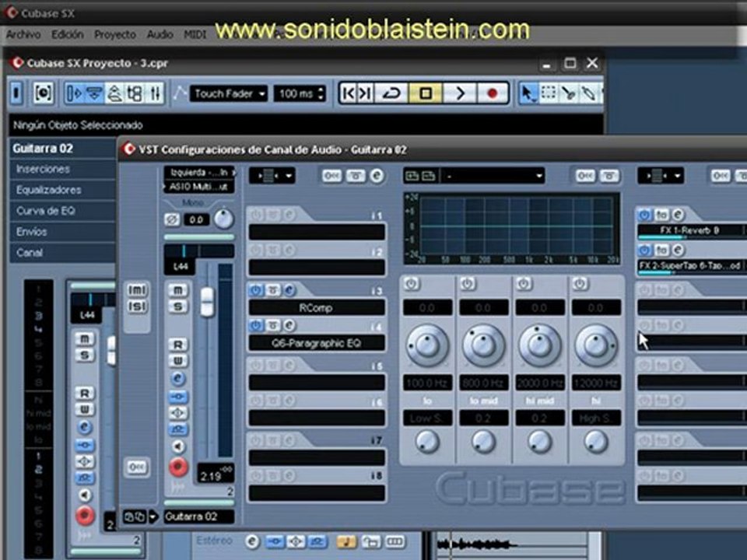This screenshot has width=747, height=560.
Task: Click the 12000 Hz frequency field
Action: pyautogui.click(x=596, y=383)
